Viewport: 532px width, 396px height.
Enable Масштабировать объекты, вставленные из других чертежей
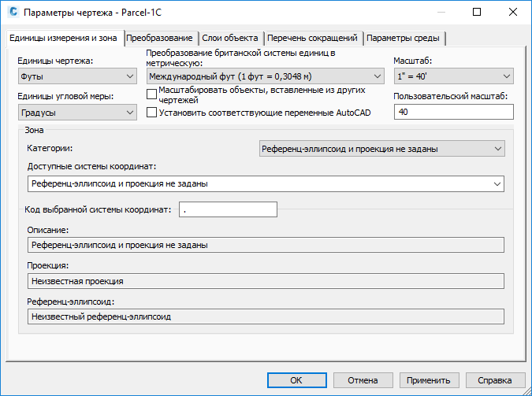click(x=151, y=94)
